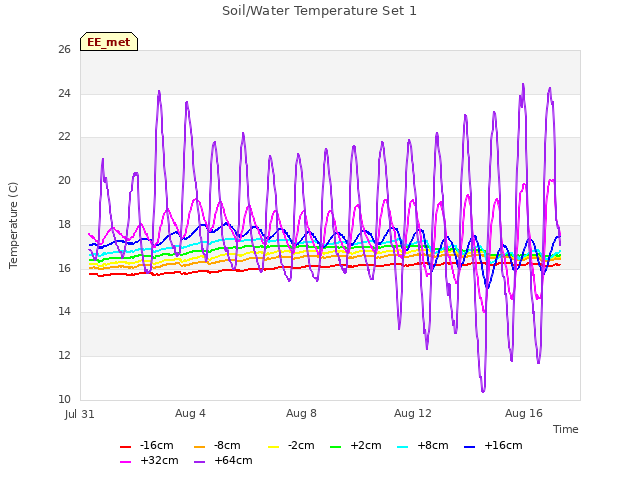
Task: Toggle the +64cm legend entry
Action: coord(223,460)
